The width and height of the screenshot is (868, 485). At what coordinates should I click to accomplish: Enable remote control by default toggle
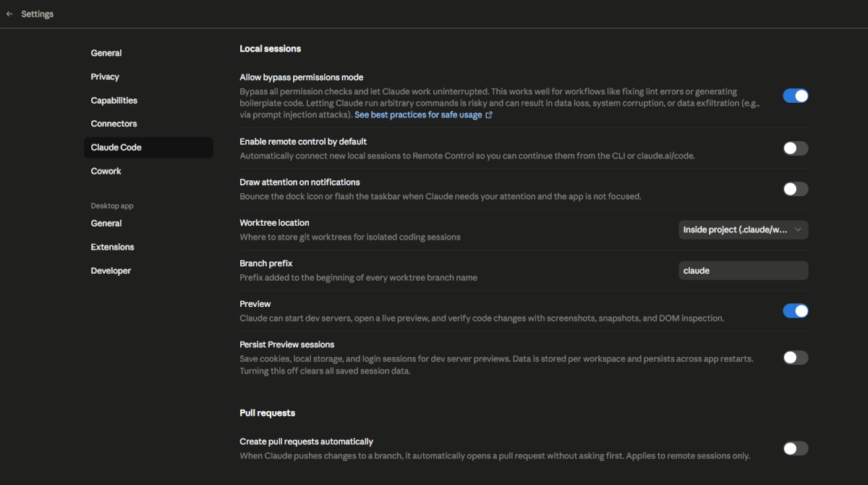(x=796, y=148)
